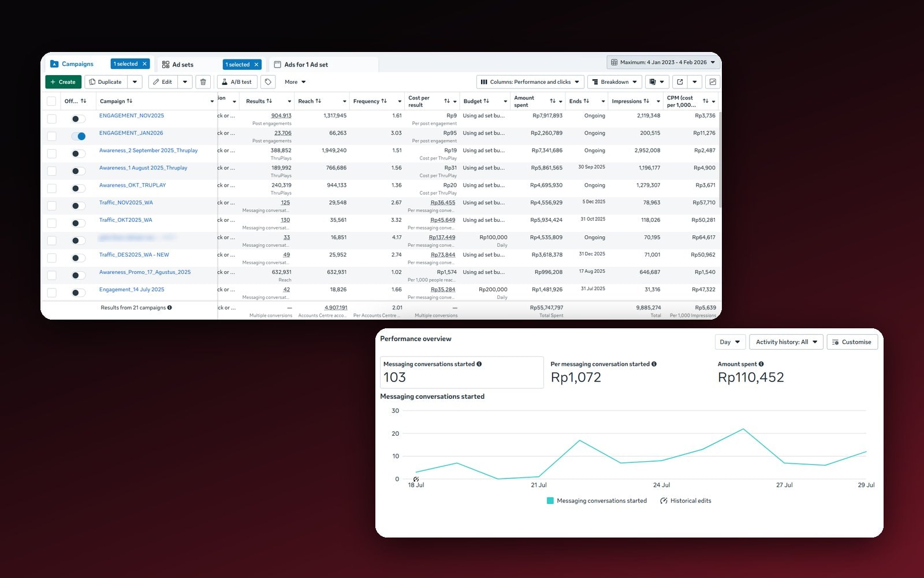Open the Edit dropdown arrow

(185, 82)
